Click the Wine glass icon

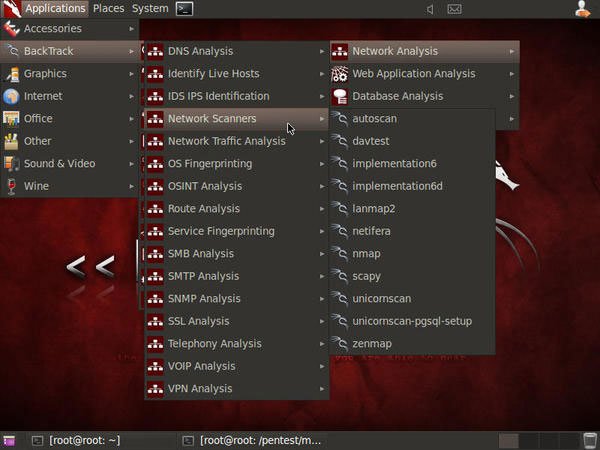tap(11, 186)
